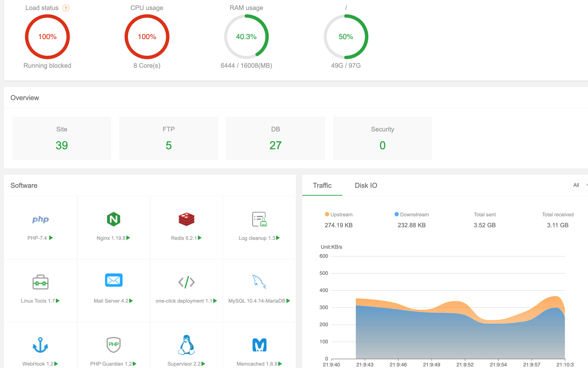588x368 pixels.
Task: Open the Log cleanup icon
Action: (259, 219)
